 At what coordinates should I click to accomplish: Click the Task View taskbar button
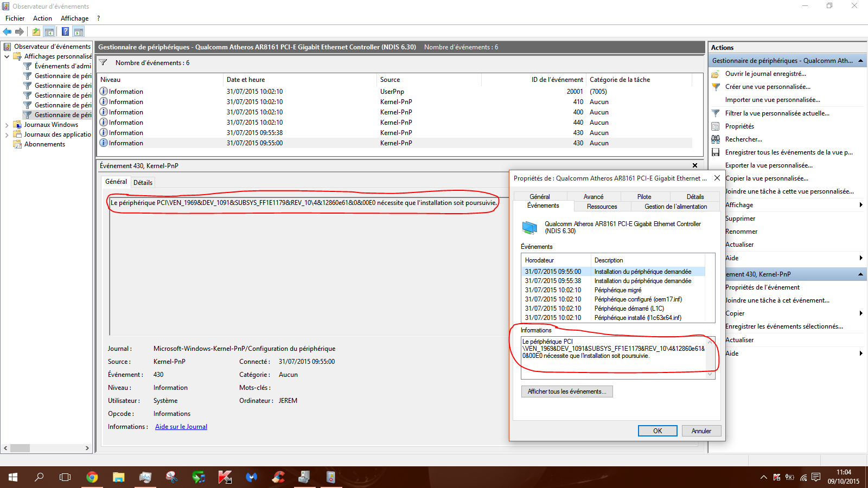click(x=65, y=477)
